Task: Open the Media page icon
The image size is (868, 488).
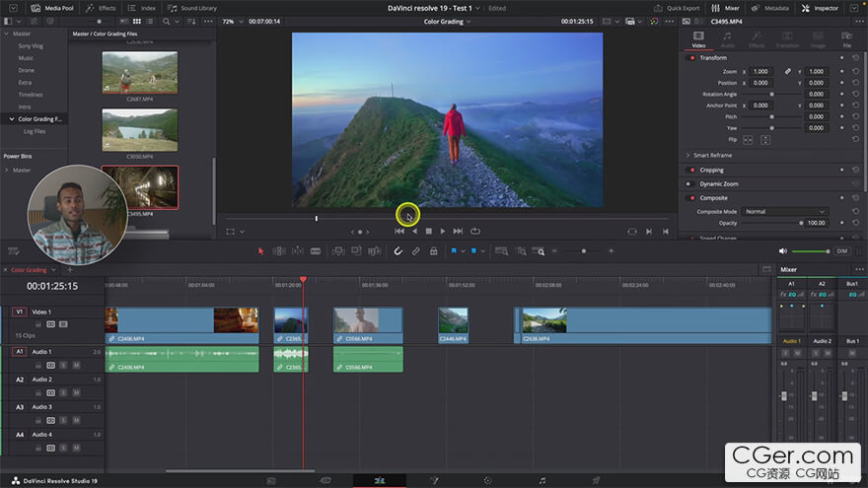Action: tap(271, 481)
